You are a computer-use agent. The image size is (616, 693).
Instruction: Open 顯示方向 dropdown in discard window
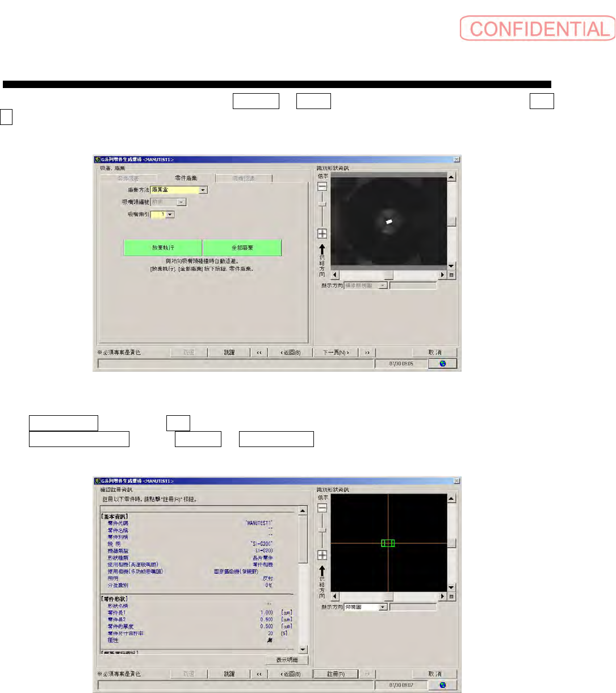click(x=383, y=286)
